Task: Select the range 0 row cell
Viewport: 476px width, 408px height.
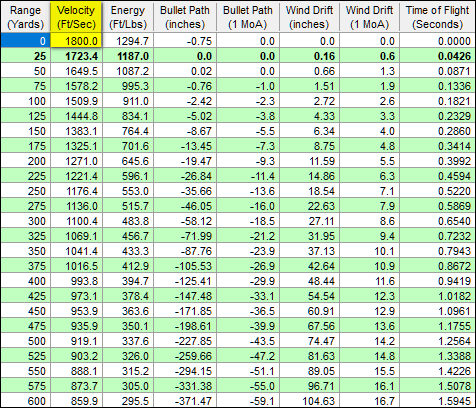Action: point(26,41)
